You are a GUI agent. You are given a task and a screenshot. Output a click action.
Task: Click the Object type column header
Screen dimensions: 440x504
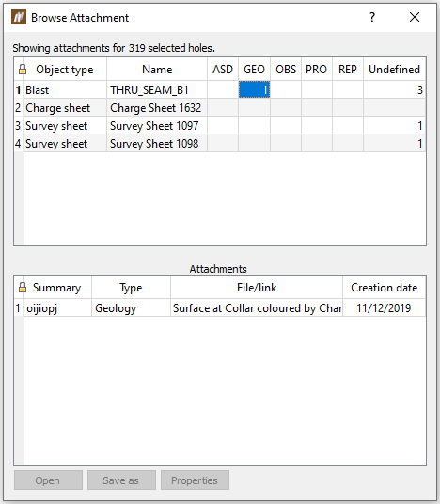point(65,70)
